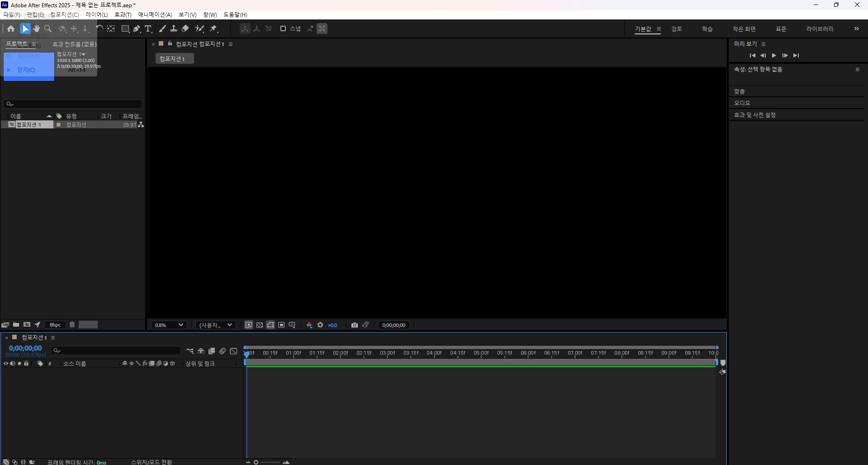Image resolution: width=868 pixels, height=465 pixels.
Task: Click the Project panel search field
Action: 73,104
